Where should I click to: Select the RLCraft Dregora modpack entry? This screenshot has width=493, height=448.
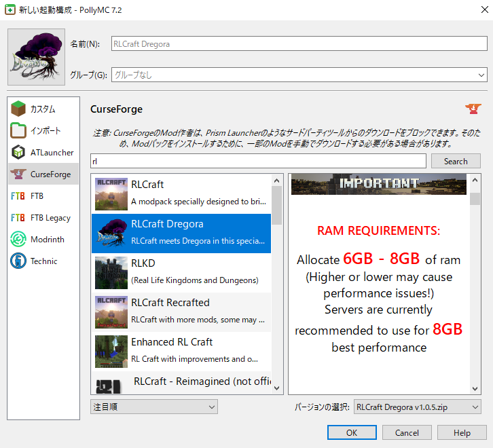[181, 234]
